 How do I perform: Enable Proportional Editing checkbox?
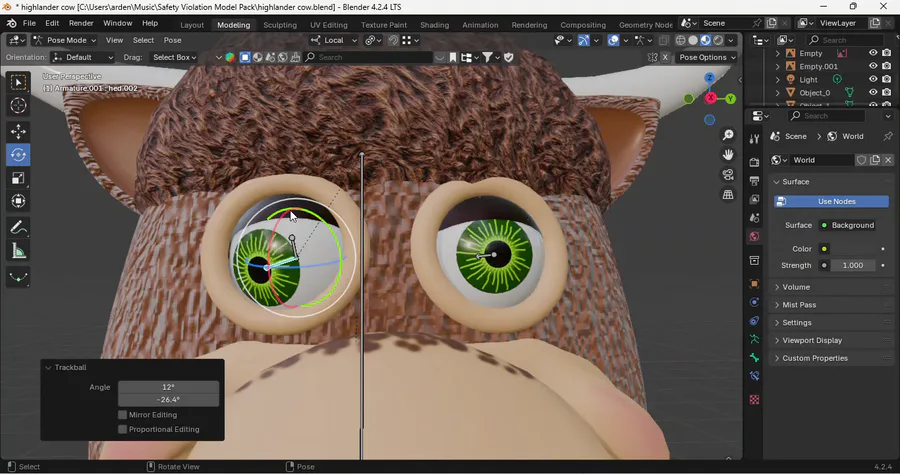coord(122,429)
